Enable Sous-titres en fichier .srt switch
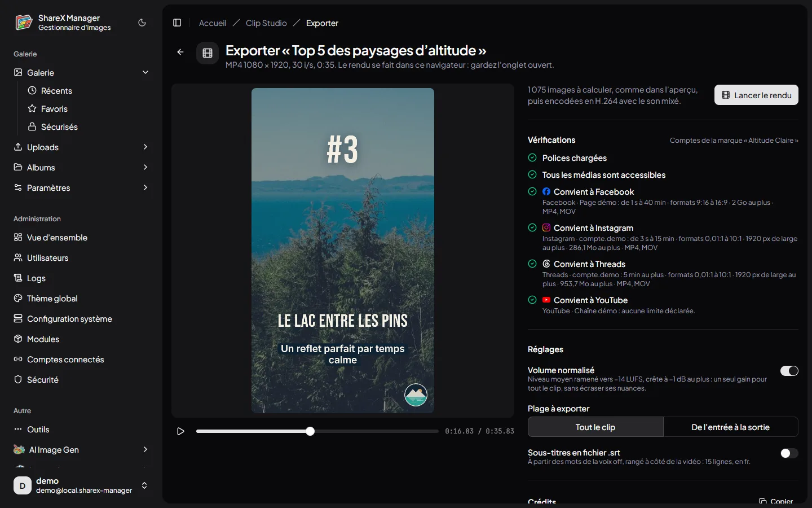 [x=789, y=453]
